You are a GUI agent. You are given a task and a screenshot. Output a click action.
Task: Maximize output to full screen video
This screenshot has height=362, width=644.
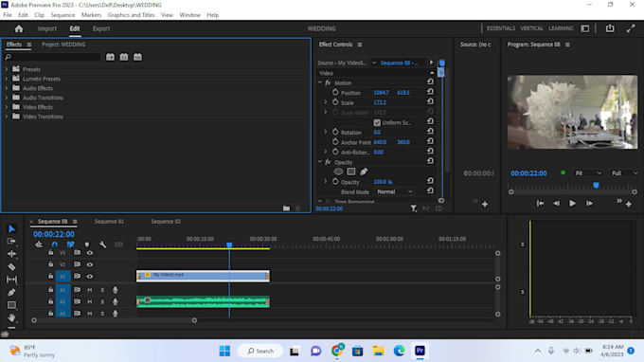coord(631,28)
